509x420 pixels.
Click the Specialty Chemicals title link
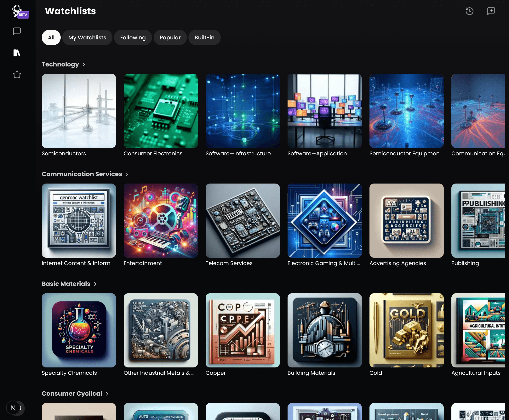click(x=69, y=373)
